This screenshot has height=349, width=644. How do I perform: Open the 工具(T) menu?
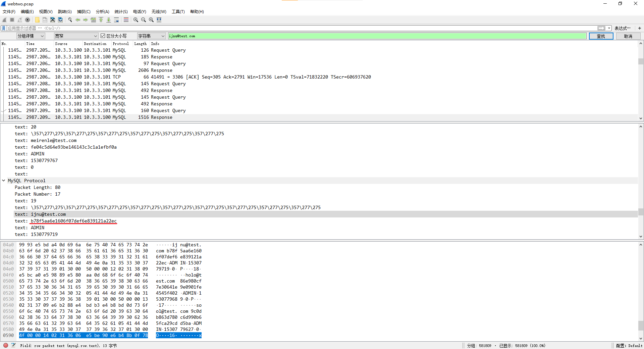coord(178,12)
